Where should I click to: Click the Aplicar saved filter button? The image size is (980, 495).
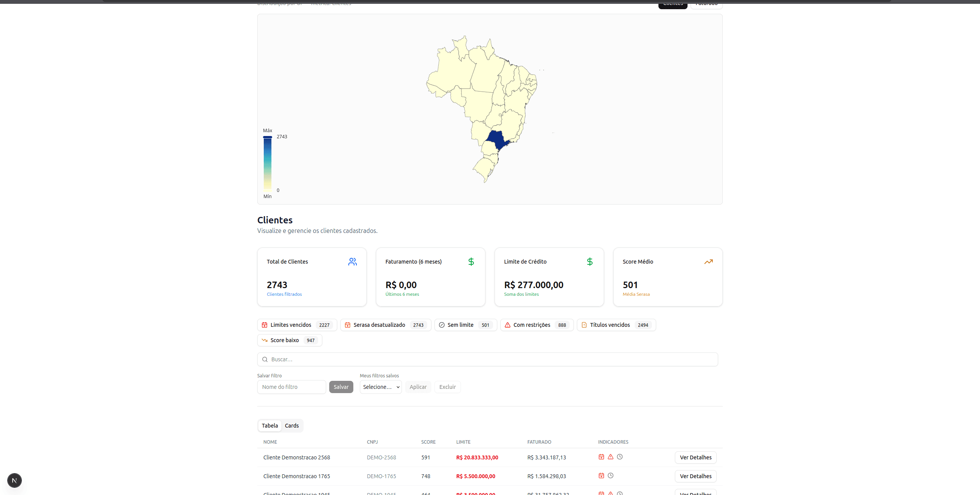[418, 387]
